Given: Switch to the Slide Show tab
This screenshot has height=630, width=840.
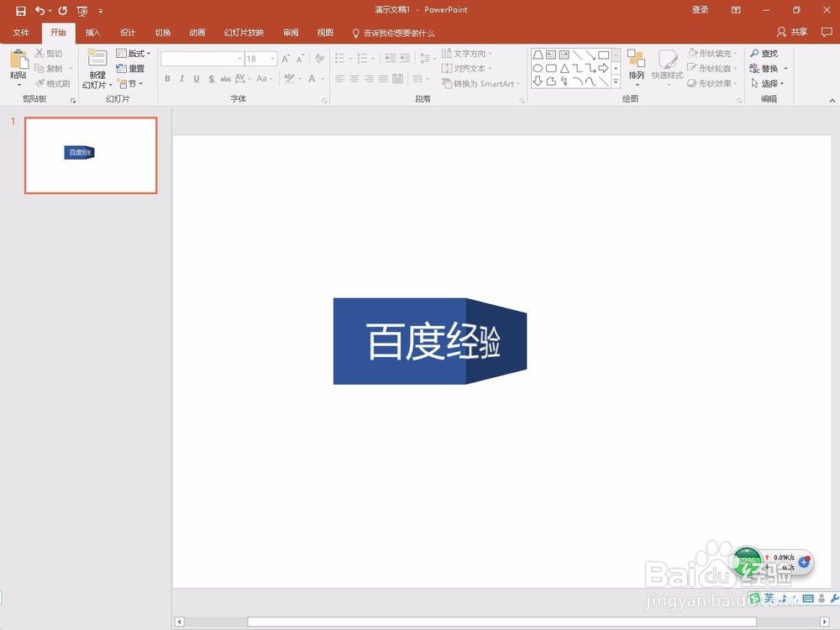Looking at the screenshot, I should [244, 33].
